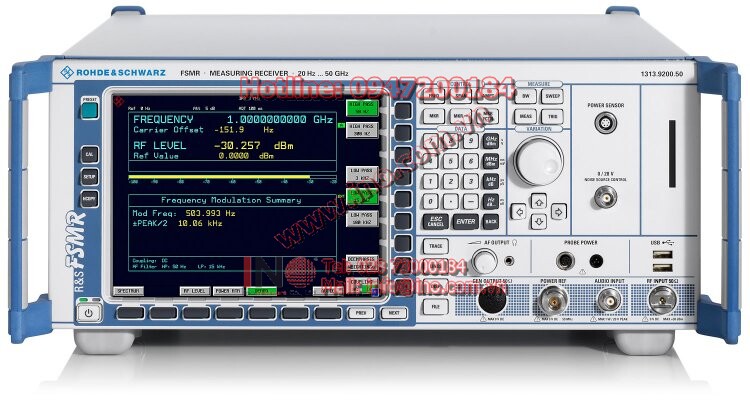Select the HIGH PASS 50 Hz softkey

click(x=362, y=108)
